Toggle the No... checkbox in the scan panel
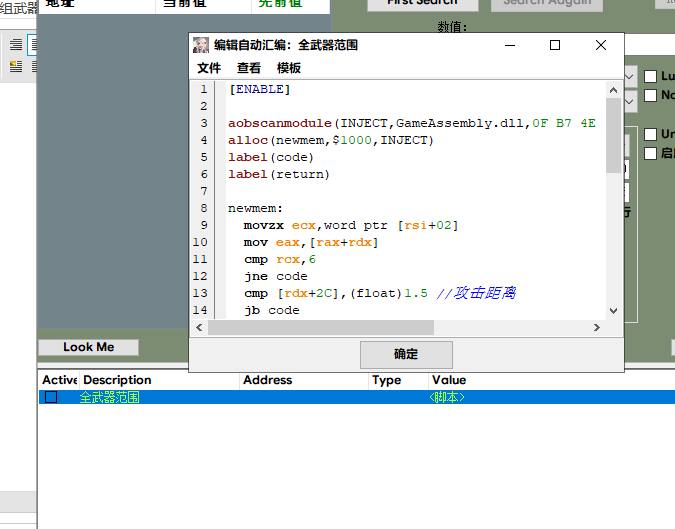The image size is (675, 529). point(650,95)
